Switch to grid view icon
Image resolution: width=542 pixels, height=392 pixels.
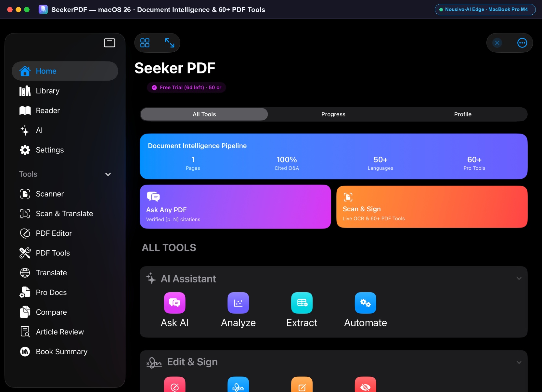click(145, 43)
